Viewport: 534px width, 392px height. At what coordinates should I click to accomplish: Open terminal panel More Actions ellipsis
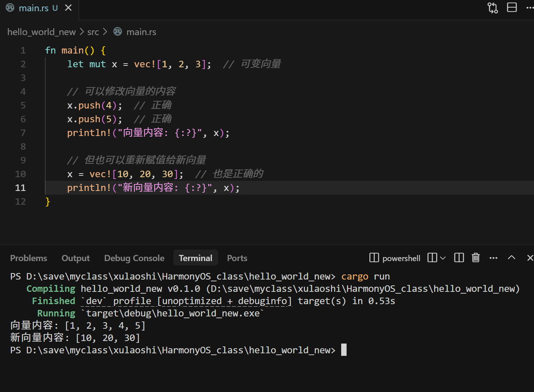pos(493,258)
